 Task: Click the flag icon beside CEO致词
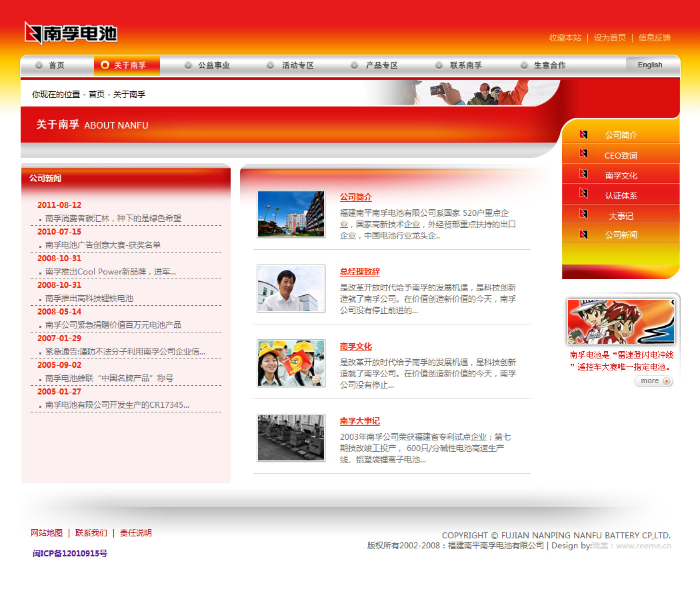[583, 153]
